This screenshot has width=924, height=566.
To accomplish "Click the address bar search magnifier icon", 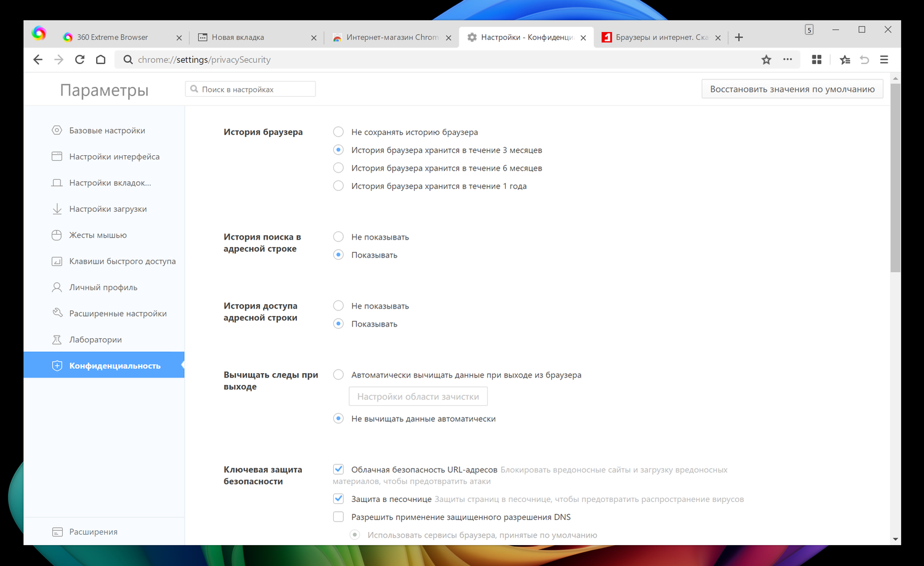I will tap(128, 60).
